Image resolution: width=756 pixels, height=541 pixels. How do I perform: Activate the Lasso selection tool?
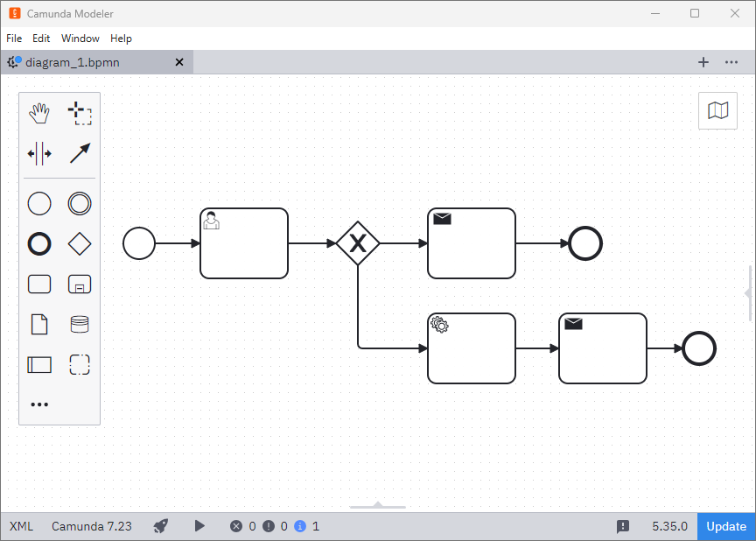point(80,113)
